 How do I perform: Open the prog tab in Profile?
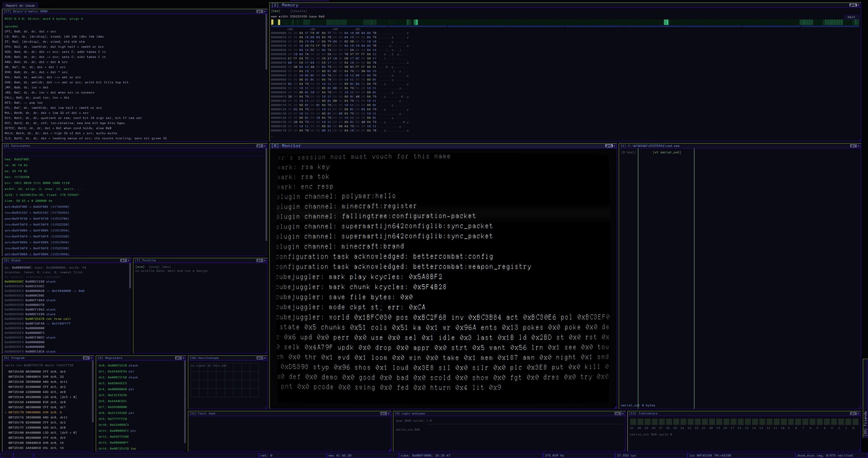coord(154,267)
